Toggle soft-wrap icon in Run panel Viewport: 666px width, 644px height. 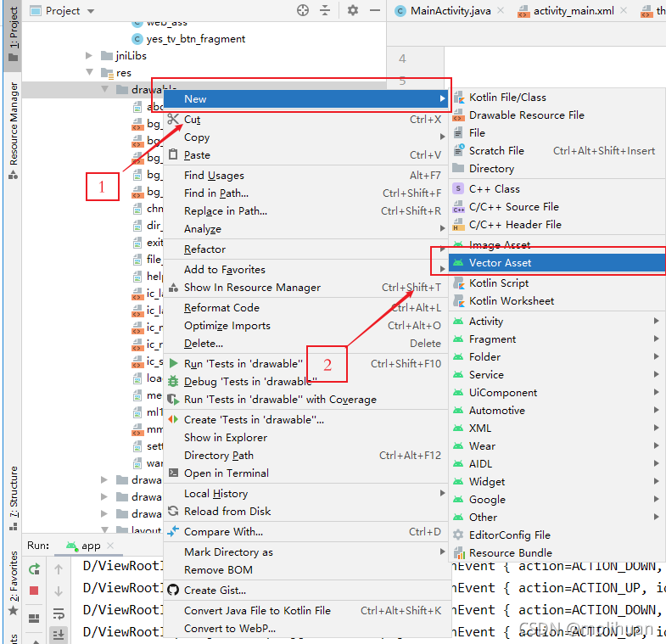pos(59,613)
